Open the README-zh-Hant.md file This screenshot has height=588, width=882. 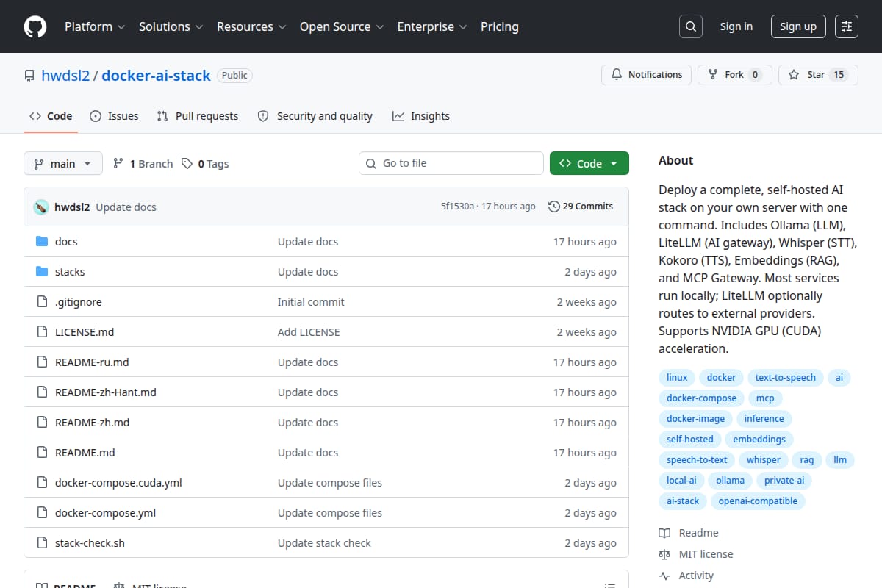point(106,392)
